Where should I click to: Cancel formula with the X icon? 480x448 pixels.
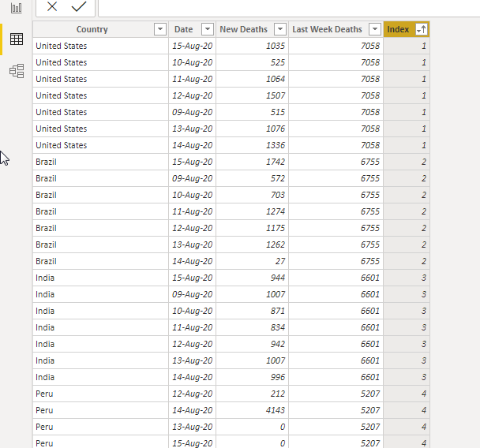52,6
